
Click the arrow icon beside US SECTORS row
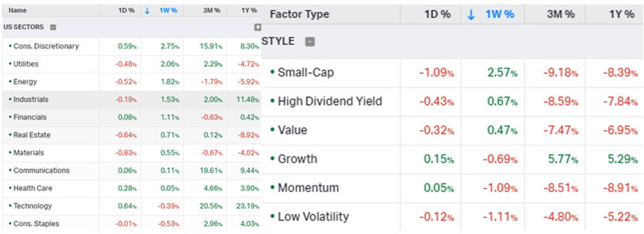click(258, 27)
